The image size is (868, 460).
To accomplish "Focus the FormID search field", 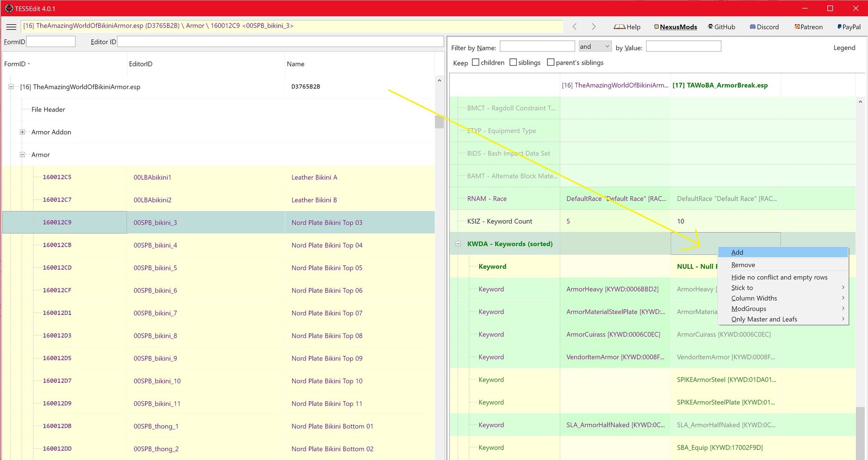I will coord(51,42).
